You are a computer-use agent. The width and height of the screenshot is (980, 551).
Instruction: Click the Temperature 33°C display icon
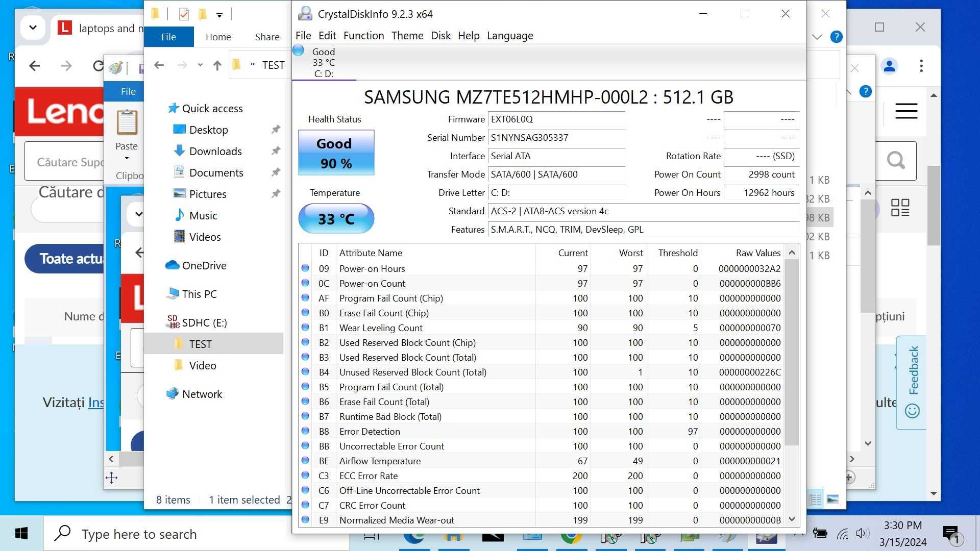(x=335, y=218)
